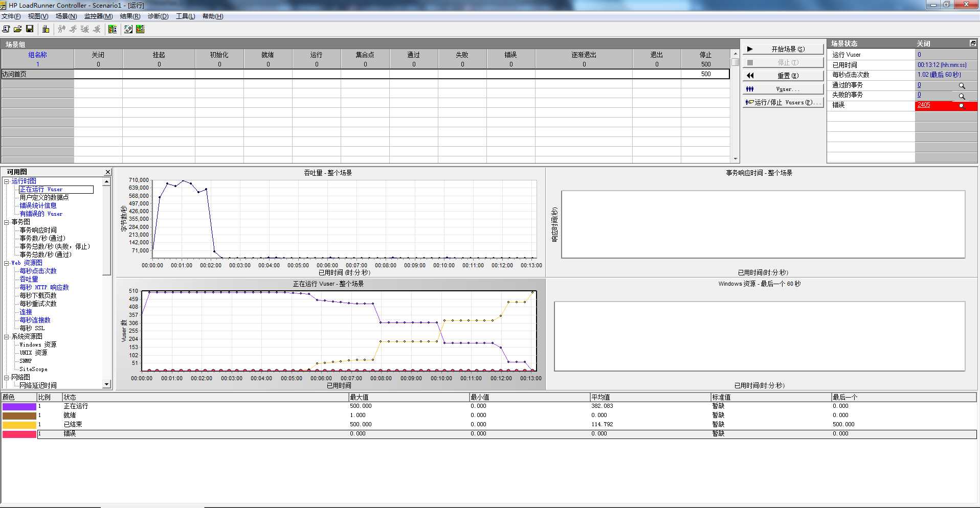This screenshot has height=508, width=980.
Task: Click the 2405 errors link
Action: tap(924, 105)
